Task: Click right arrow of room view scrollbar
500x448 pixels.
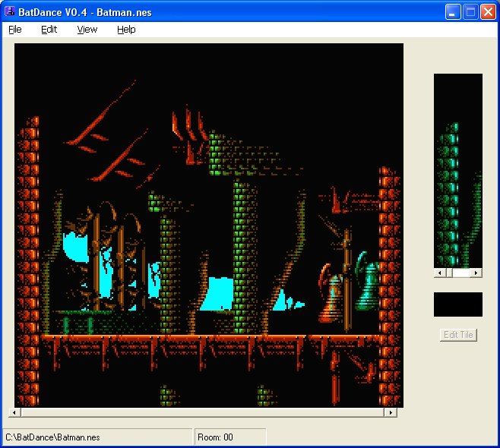Action: 391,412
